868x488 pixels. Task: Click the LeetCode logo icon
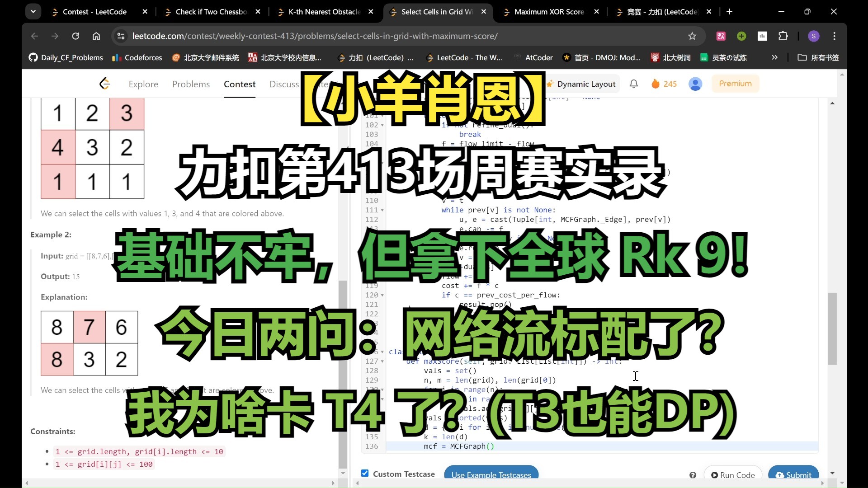click(105, 84)
